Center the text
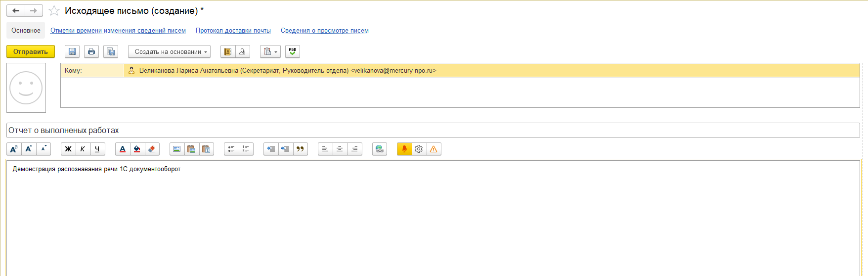The height and width of the screenshot is (276, 868). point(340,149)
